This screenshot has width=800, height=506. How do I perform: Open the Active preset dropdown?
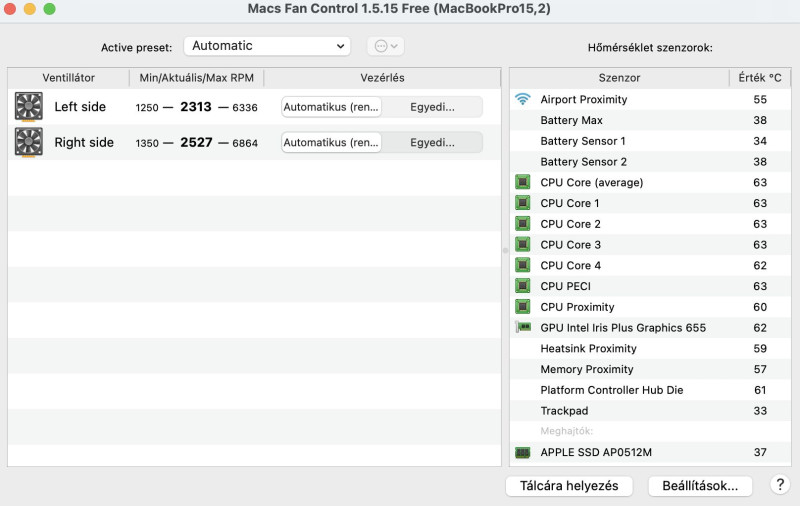(x=267, y=46)
